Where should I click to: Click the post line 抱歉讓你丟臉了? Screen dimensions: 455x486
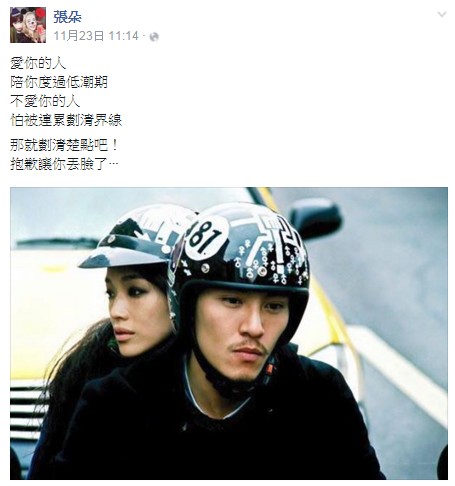(x=64, y=164)
